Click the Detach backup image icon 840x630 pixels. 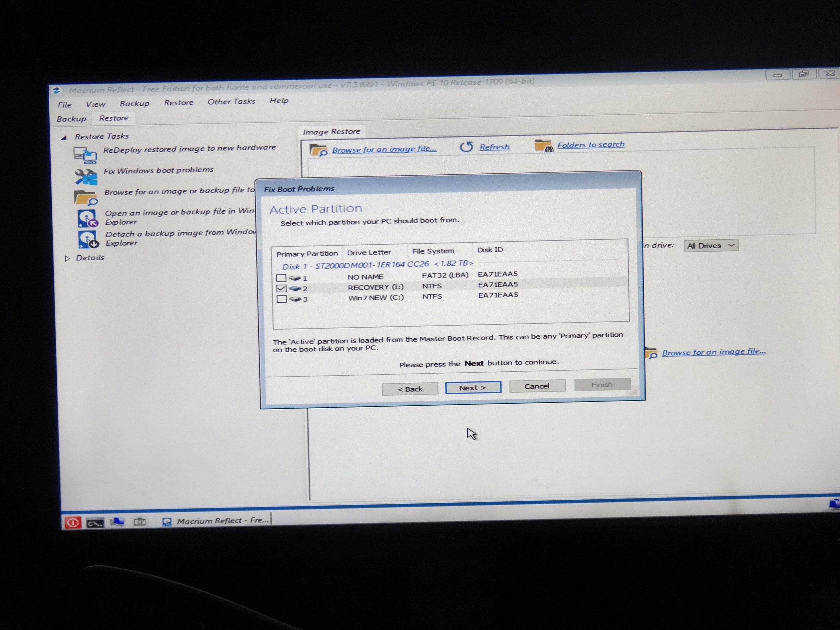point(88,239)
